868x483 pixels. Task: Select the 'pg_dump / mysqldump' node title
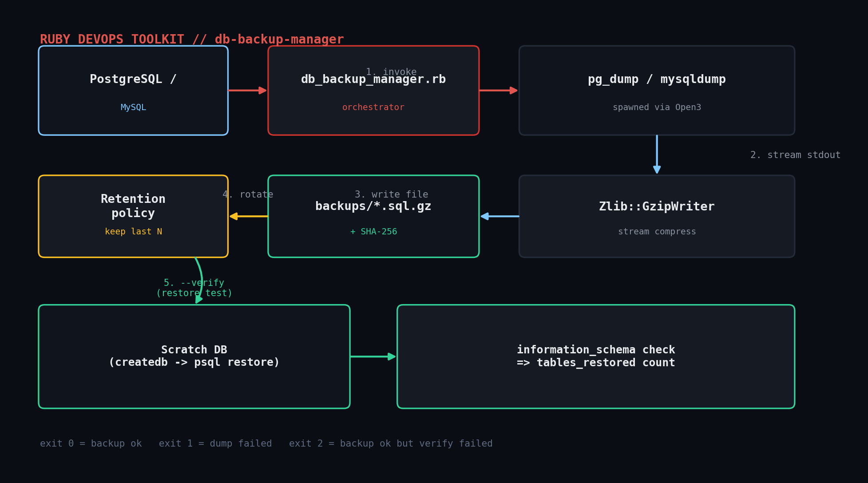pos(657,79)
